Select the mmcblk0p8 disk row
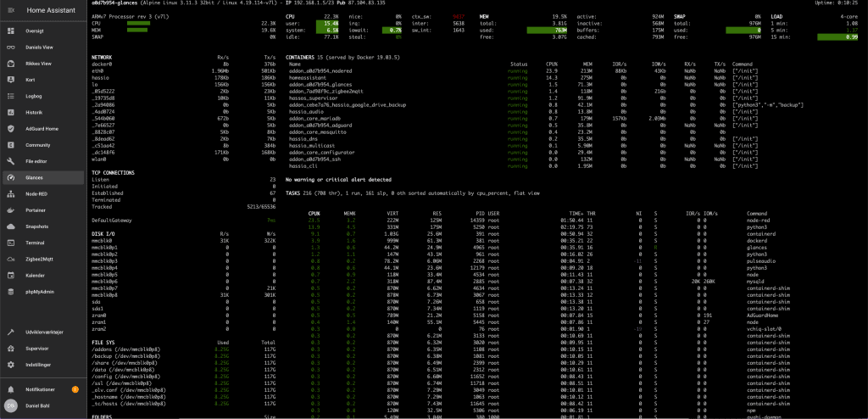 point(184,295)
